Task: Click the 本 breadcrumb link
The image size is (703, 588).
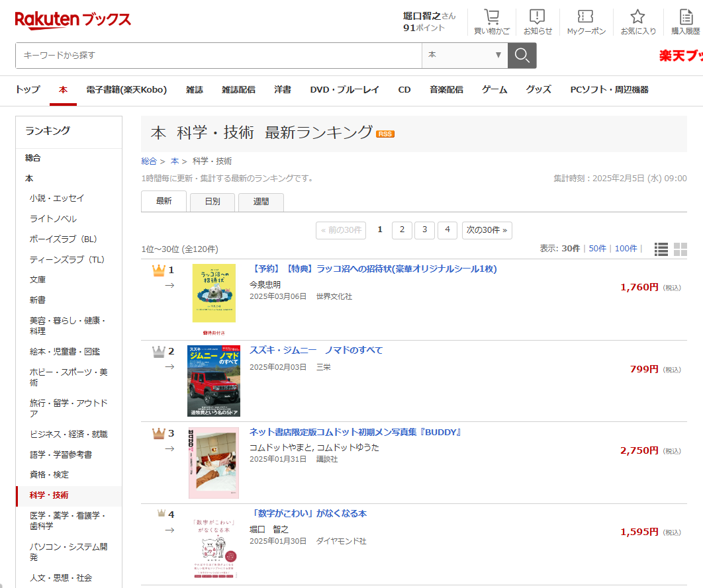Action: coord(174,161)
